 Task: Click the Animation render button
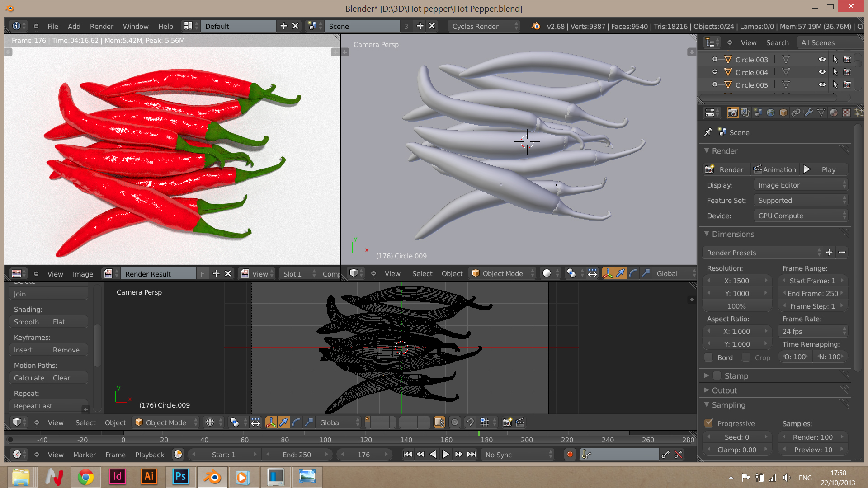pyautogui.click(x=775, y=169)
